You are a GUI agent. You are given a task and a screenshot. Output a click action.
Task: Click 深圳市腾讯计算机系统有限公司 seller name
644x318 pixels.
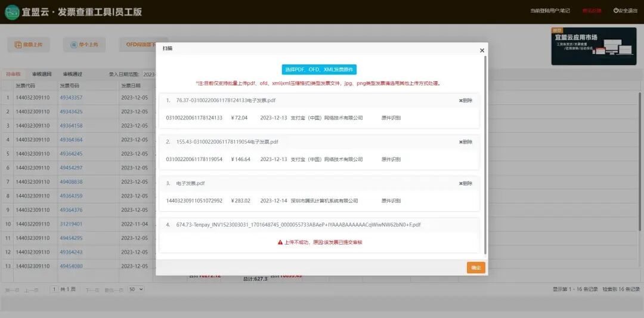[x=324, y=201]
